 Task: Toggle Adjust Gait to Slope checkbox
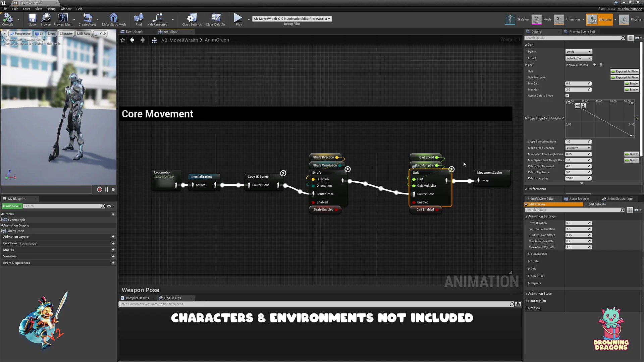pos(567,96)
